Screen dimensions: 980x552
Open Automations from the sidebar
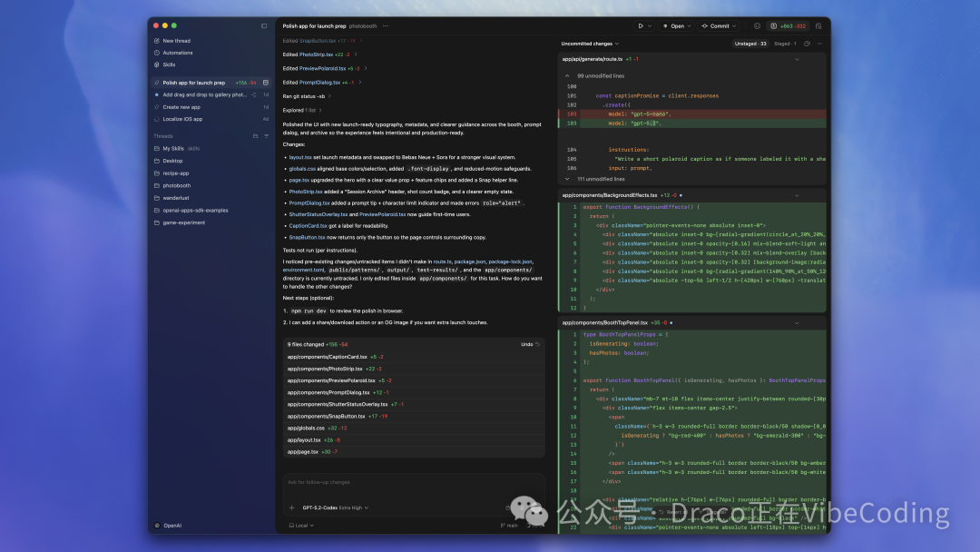coord(177,52)
